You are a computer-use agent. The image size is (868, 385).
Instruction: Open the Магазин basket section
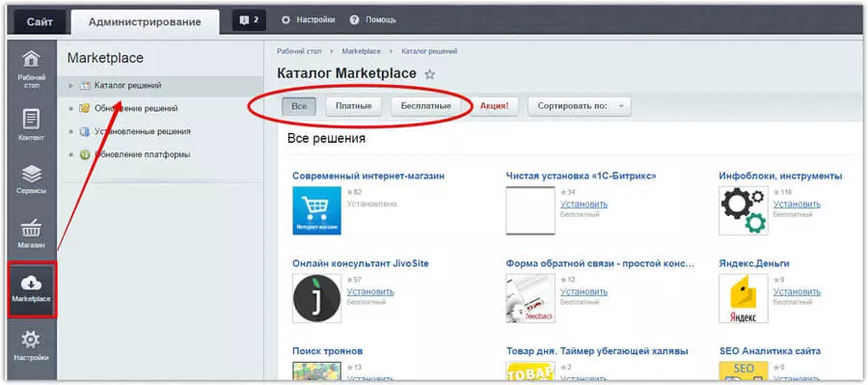[x=32, y=234]
